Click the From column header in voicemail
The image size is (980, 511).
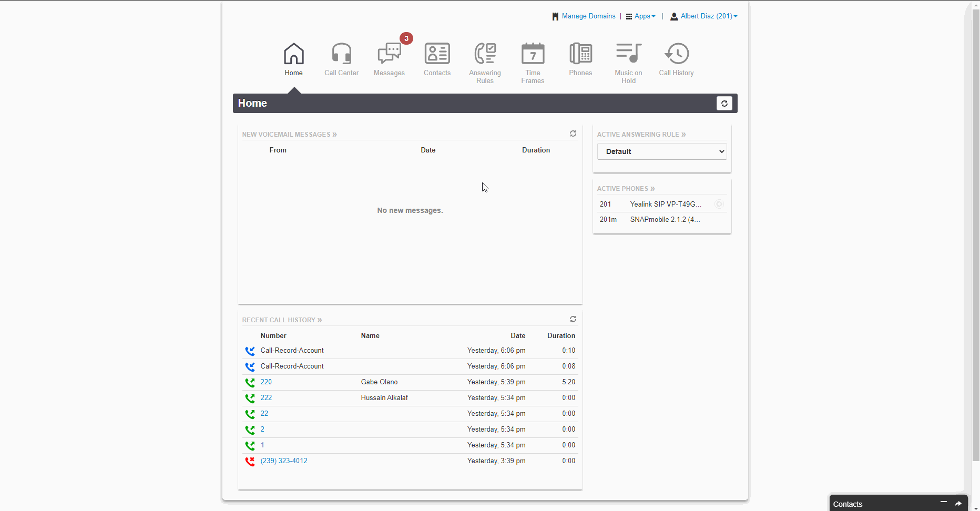[x=278, y=150]
